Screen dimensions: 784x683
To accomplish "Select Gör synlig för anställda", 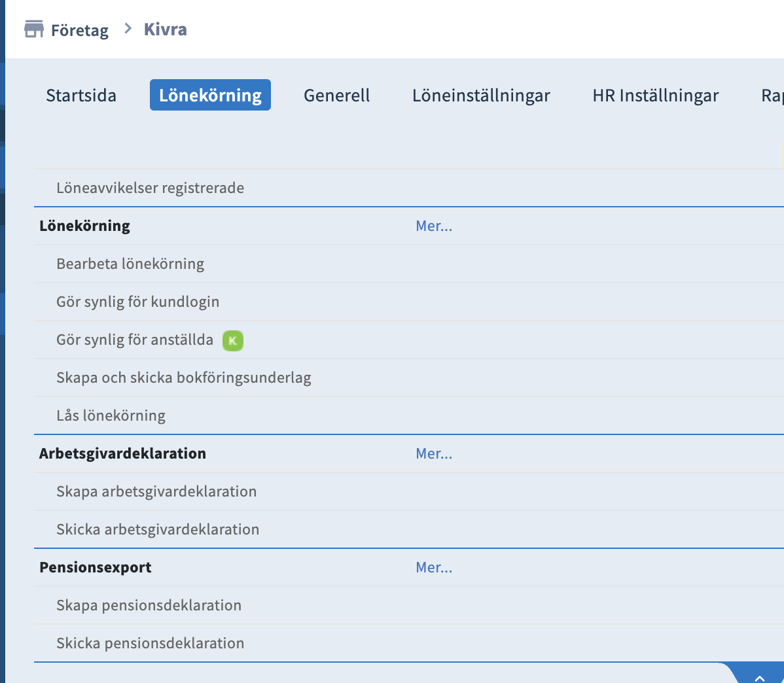I will coord(135,340).
